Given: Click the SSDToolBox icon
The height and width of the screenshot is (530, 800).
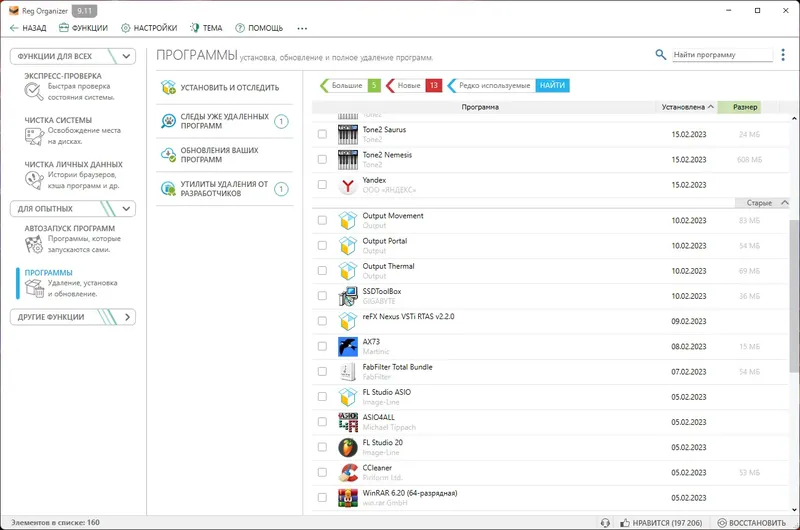Looking at the screenshot, I should pyautogui.click(x=348, y=296).
